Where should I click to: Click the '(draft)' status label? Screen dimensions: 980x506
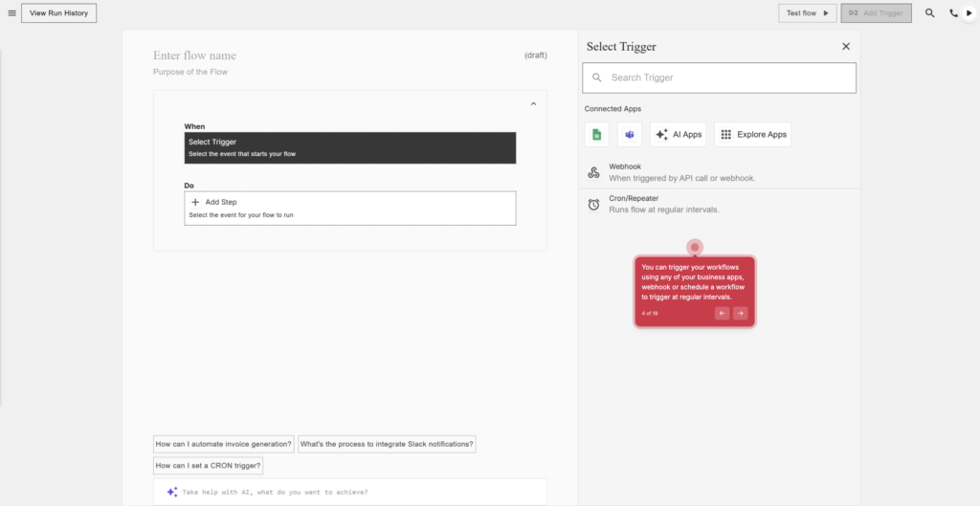pos(536,55)
